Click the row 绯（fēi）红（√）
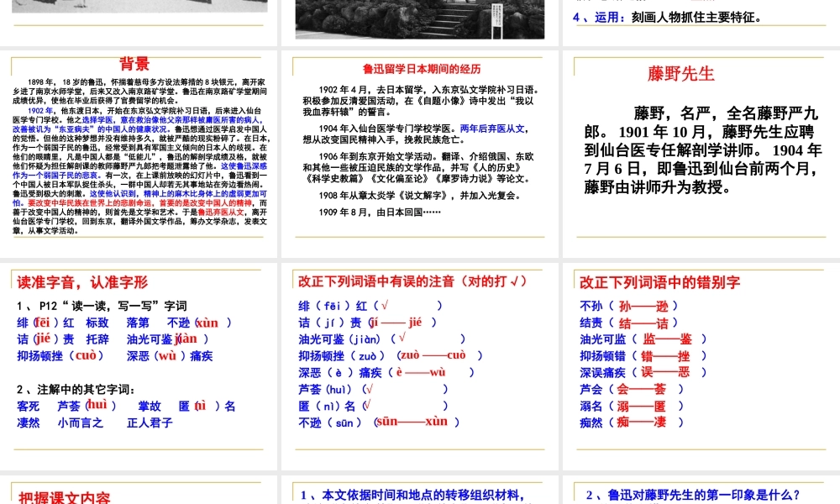Image resolution: width=840 pixels, height=504 pixels. click(370, 306)
